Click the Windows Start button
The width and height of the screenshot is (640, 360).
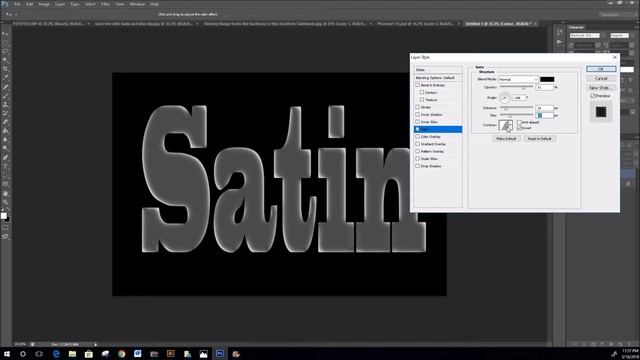[7, 354]
